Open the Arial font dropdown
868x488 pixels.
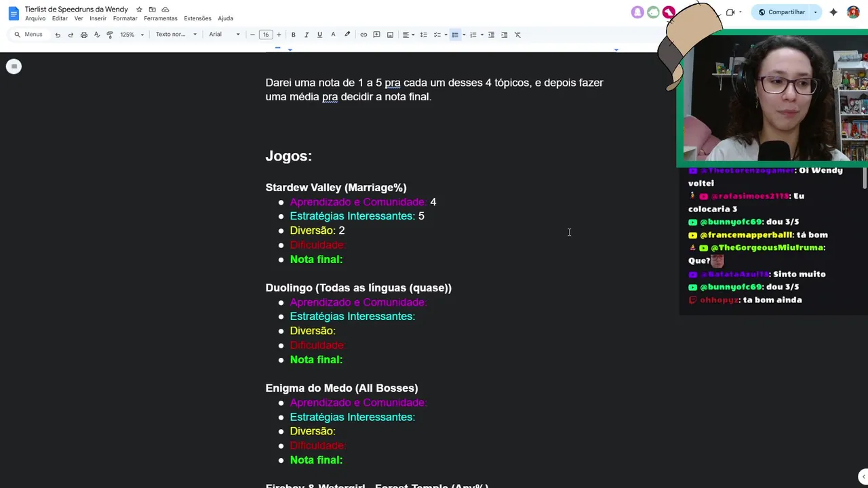[x=224, y=35]
